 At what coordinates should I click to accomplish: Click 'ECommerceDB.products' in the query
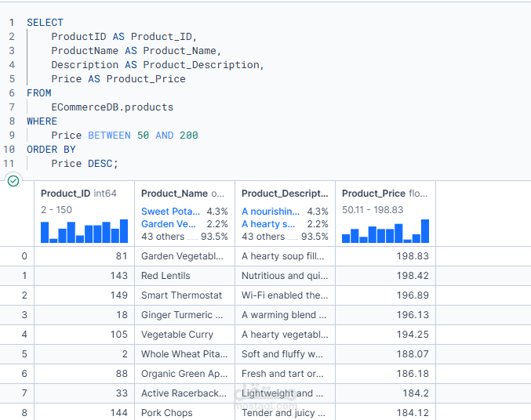tap(112, 107)
